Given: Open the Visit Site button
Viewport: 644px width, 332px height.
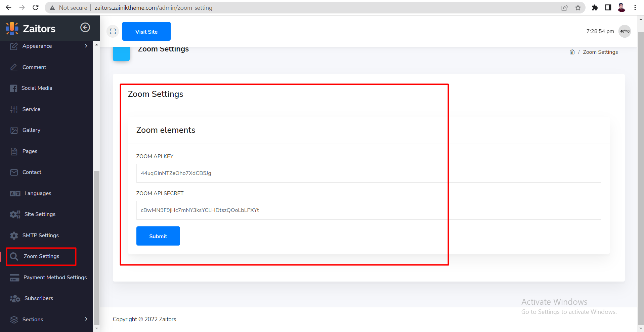Looking at the screenshot, I should pyautogui.click(x=146, y=31).
